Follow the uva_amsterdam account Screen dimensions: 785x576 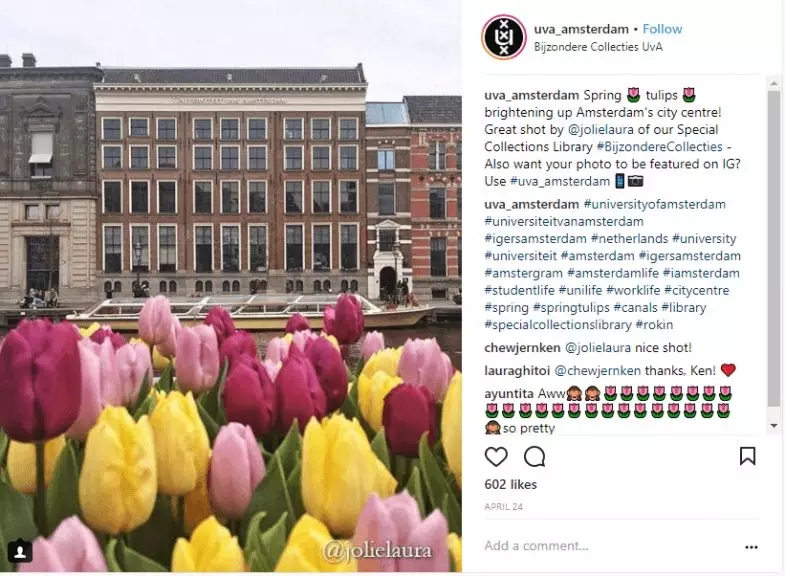(x=662, y=29)
